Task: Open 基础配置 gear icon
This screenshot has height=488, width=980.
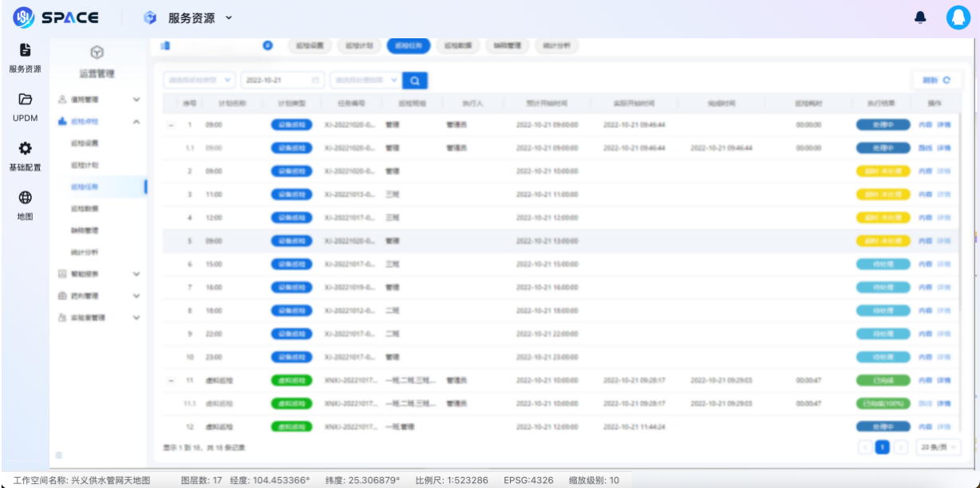Action: coord(25,155)
